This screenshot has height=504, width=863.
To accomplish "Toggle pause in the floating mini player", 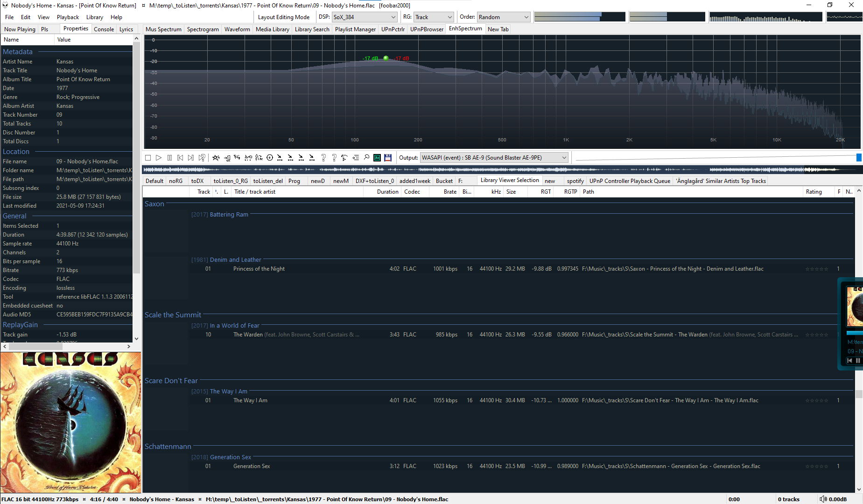I will [857, 361].
